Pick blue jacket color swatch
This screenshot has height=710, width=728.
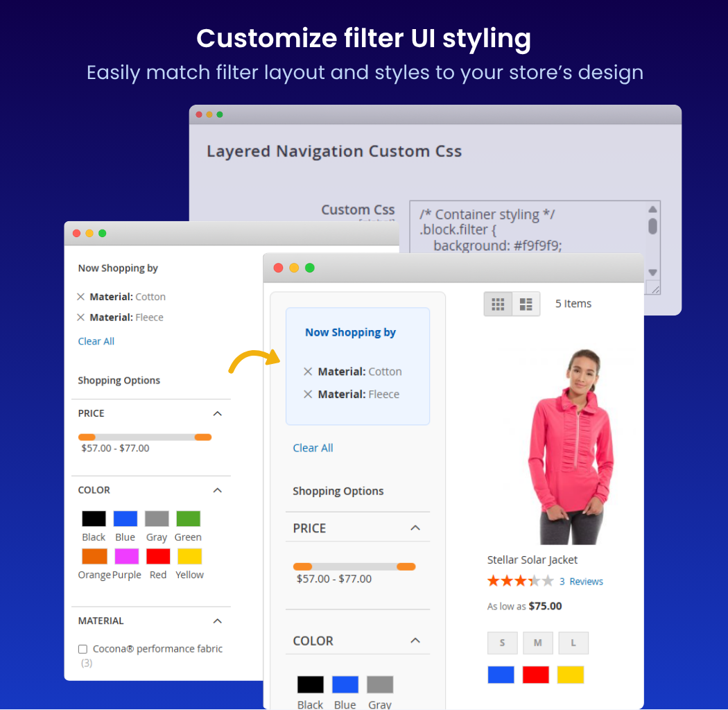pyautogui.click(x=501, y=675)
